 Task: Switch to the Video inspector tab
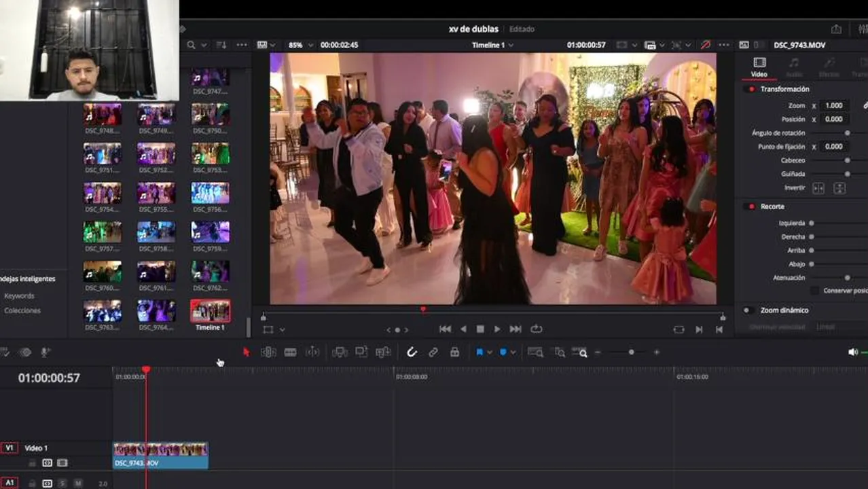(x=759, y=67)
